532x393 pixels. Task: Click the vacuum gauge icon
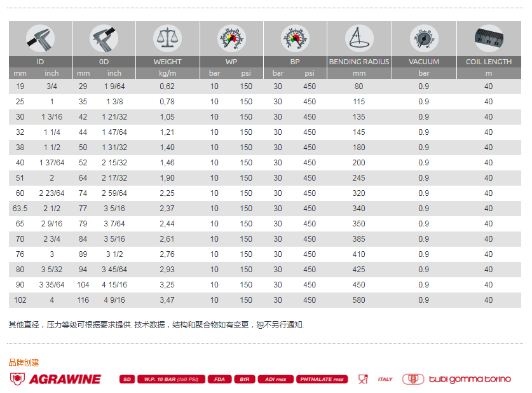click(424, 38)
